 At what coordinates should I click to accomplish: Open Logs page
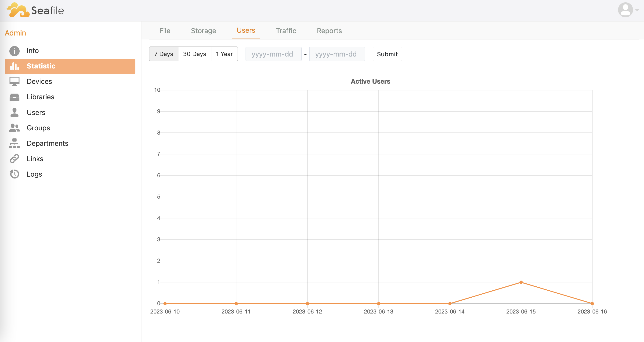tap(70, 174)
